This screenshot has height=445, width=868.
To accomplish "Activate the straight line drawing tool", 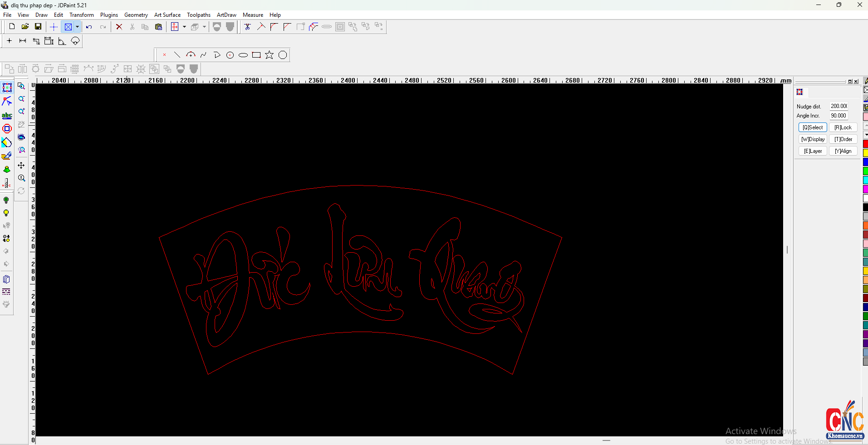I will (177, 55).
